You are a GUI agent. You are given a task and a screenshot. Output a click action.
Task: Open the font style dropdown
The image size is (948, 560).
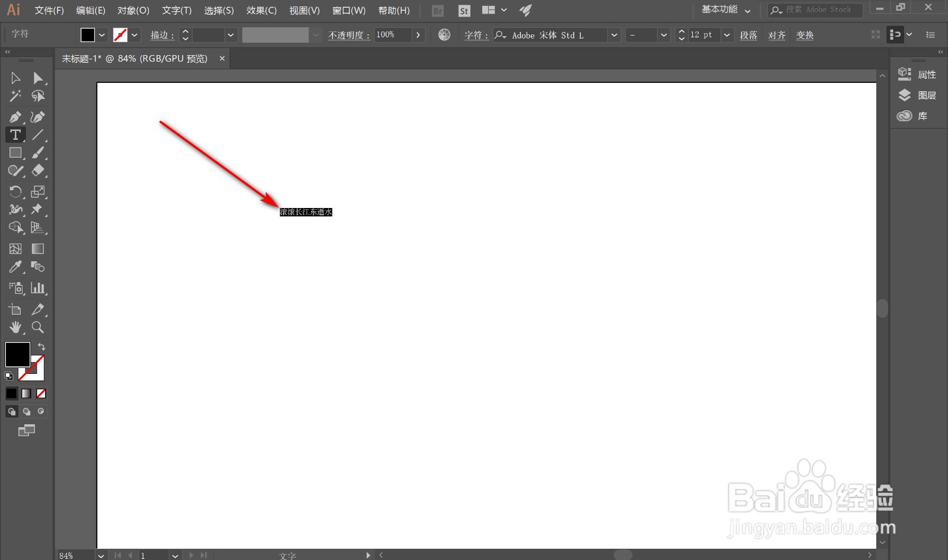coord(664,35)
